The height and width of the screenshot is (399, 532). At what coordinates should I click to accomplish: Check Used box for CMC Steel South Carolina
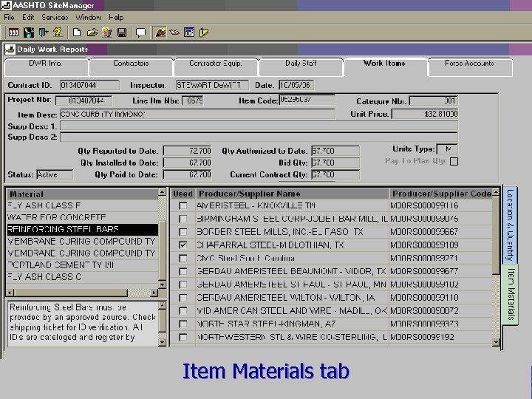tap(183, 259)
